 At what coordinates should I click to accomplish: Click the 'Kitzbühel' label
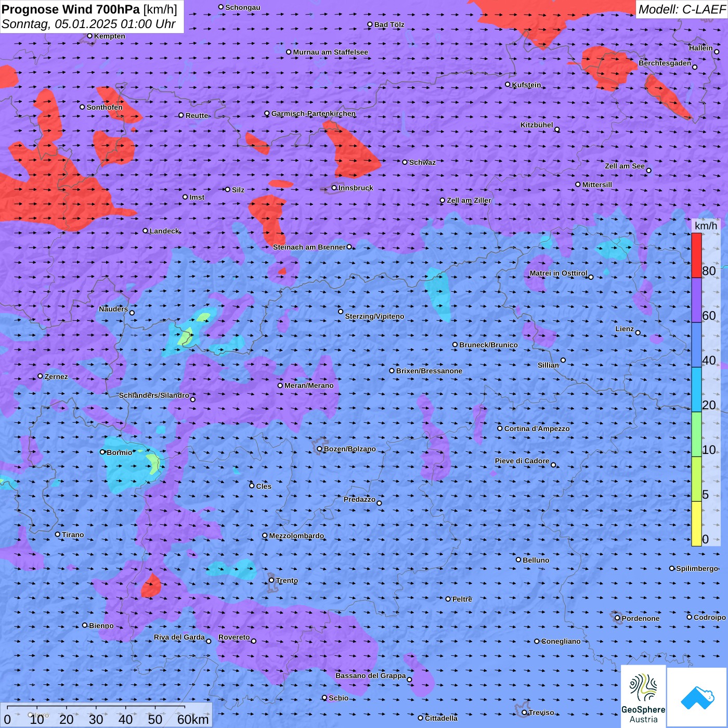[537, 125]
